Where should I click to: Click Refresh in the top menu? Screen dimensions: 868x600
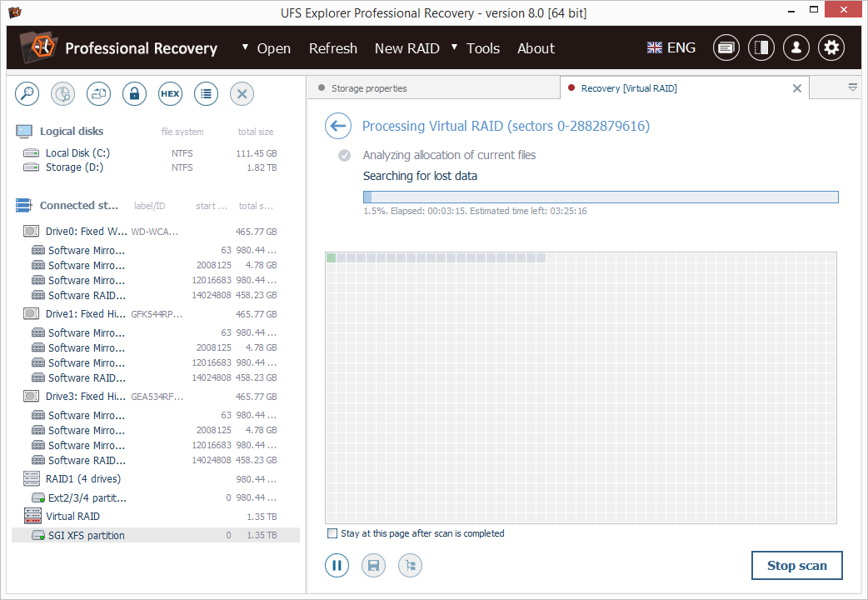pos(332,48)
